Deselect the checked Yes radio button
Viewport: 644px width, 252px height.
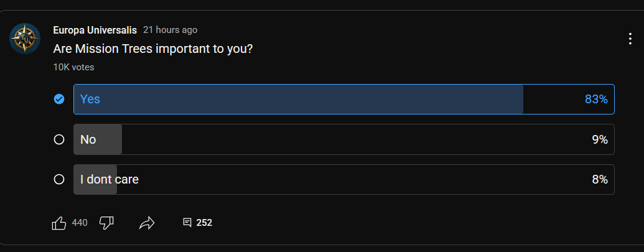59,100
